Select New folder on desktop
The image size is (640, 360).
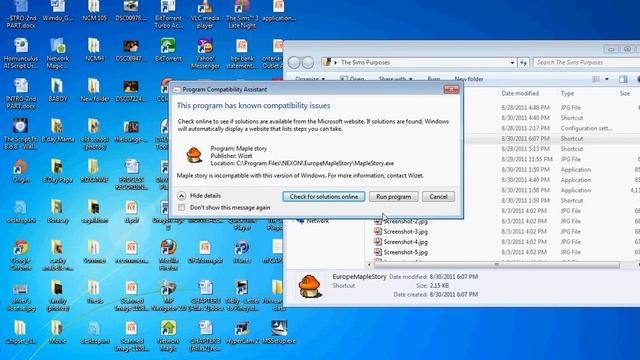pos(94,90)
